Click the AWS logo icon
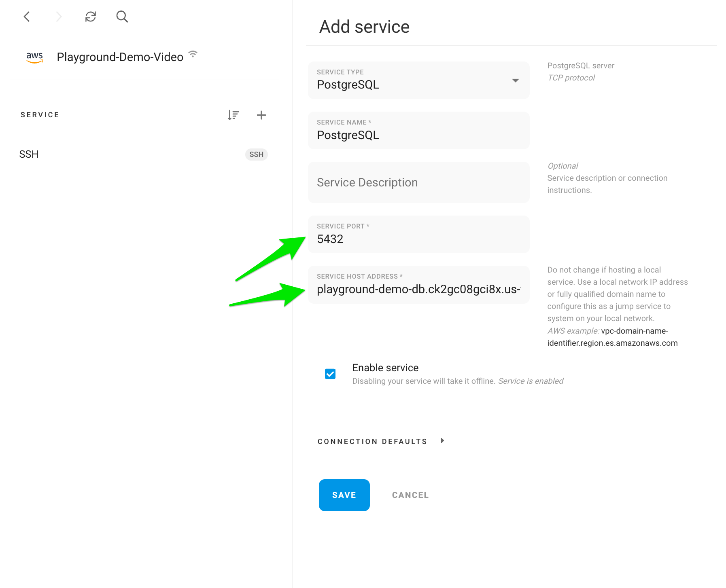 click(x=35, y=57)
